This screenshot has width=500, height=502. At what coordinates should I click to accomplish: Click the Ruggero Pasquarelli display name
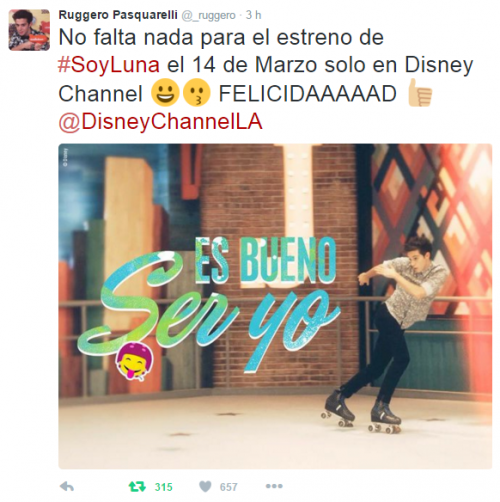tap(118, 15)
